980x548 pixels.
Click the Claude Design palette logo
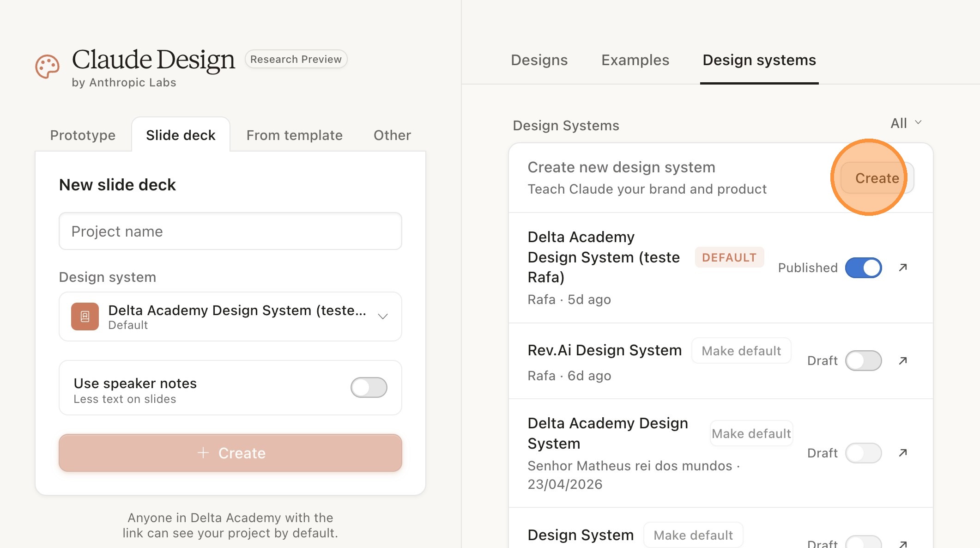tap(47, 67)
